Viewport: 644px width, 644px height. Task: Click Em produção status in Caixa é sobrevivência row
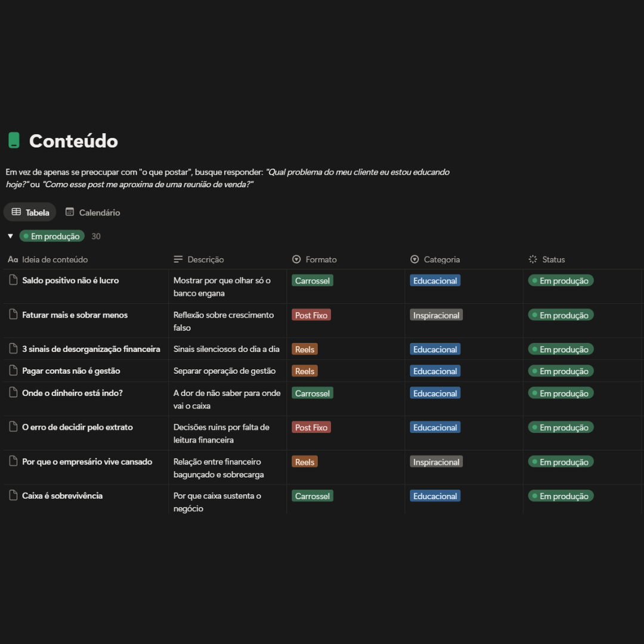(561, 496)
